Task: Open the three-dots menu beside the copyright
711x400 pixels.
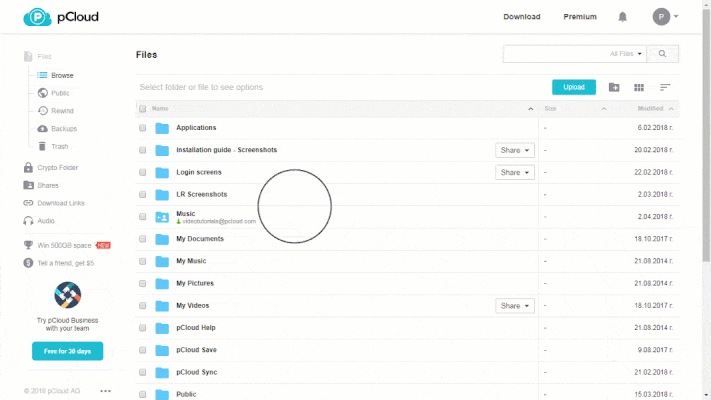Action: (x=106, y=391)
